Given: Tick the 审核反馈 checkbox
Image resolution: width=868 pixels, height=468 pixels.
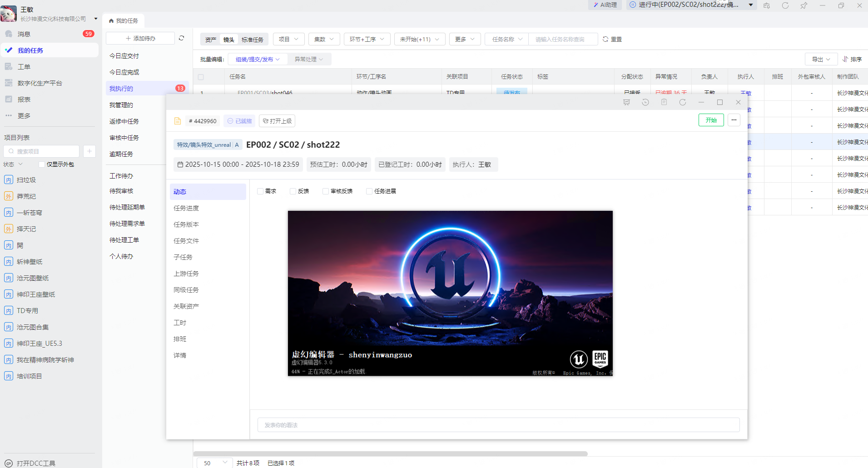Looking at the screenshot, I should [326, 191].
